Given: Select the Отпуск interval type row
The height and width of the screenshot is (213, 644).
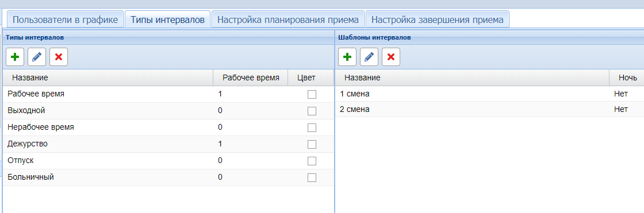Looking at the screenshot, I should (168, 161).
